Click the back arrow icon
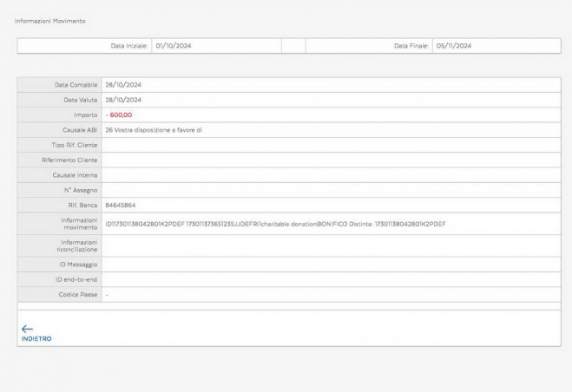Viewport: 572px width, 392px height. [27, 329]
